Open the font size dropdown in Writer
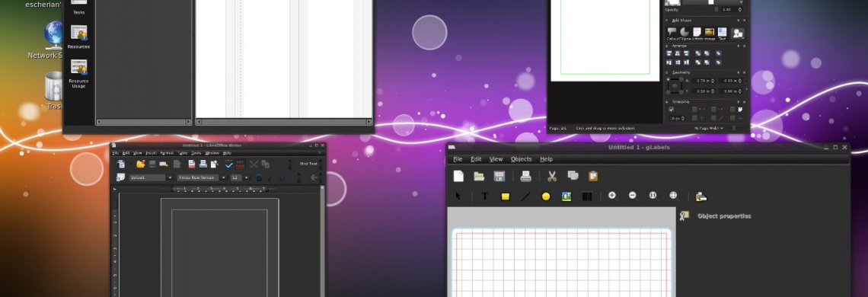Image resolution: width=868 pixels, height=297 pixels. pyautogui.click(x=247, y=178)
